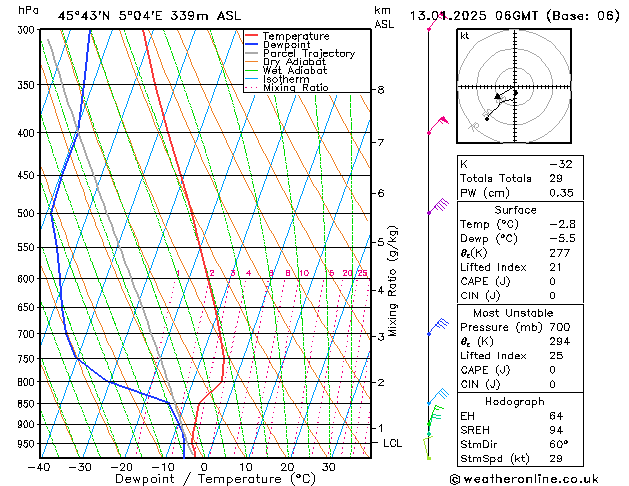Click the Hodograph section header
Viewport: 629px width, 486px height.
coord(515,402)
